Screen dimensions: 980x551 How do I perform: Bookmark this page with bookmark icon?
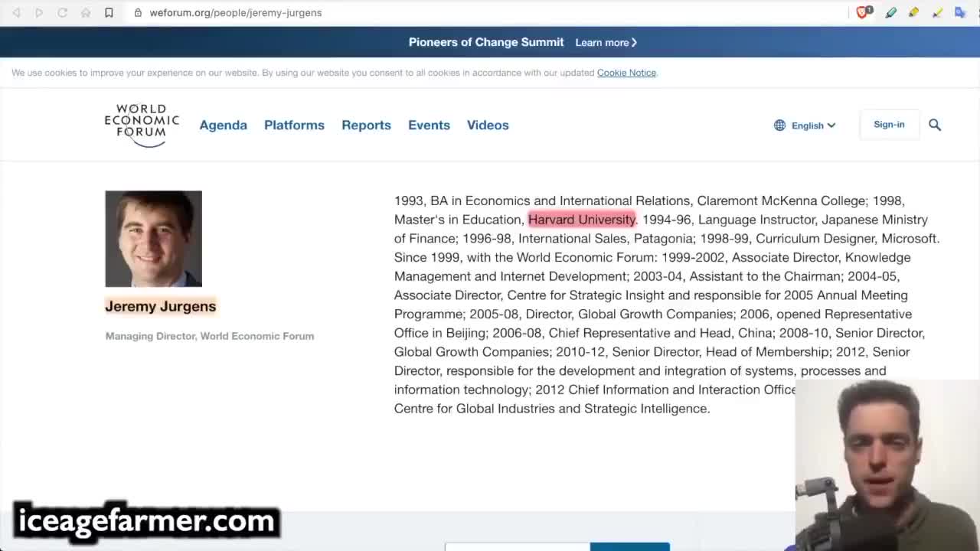pyautogui.click(x=109, y=12)
